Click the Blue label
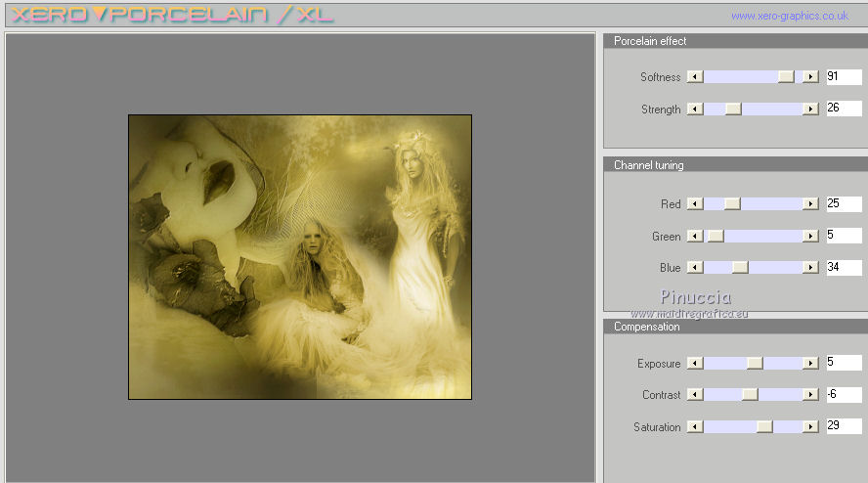 [670, 268]
